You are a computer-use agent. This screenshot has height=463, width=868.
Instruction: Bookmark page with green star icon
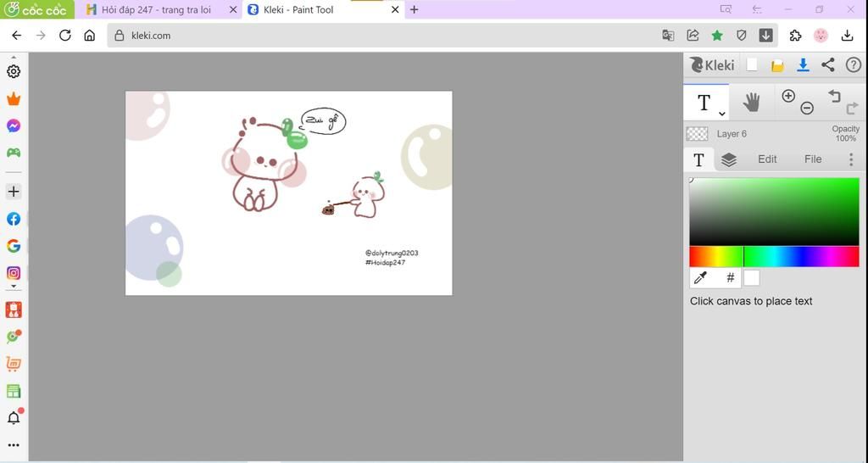pos(717,36)
